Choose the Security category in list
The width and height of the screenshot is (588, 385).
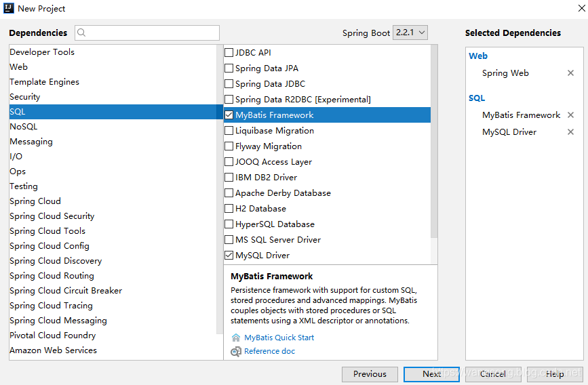(25, 97)
